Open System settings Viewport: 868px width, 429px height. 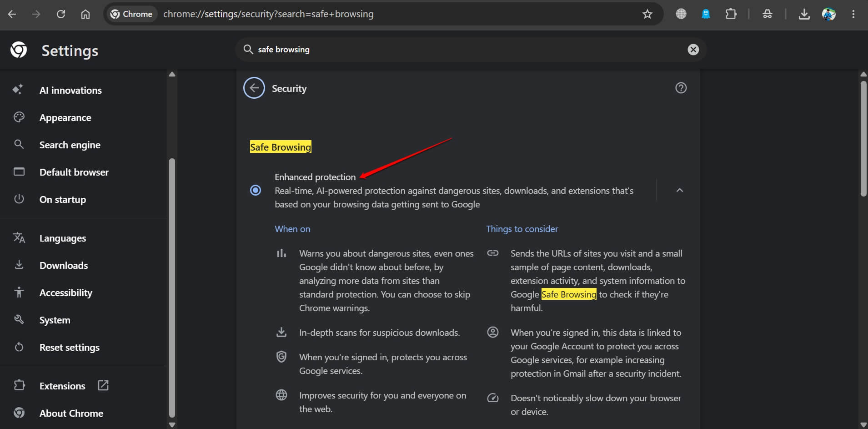click(x=55, y=320)
